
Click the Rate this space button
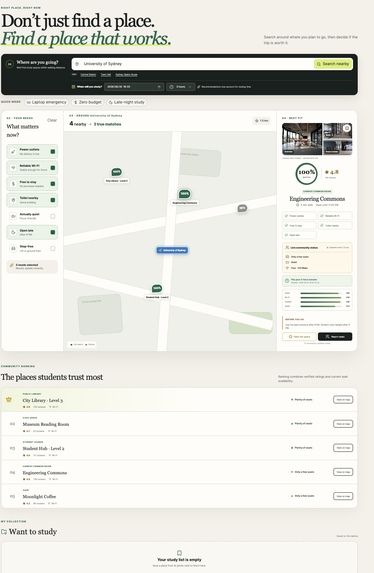(x=299, y=337)
